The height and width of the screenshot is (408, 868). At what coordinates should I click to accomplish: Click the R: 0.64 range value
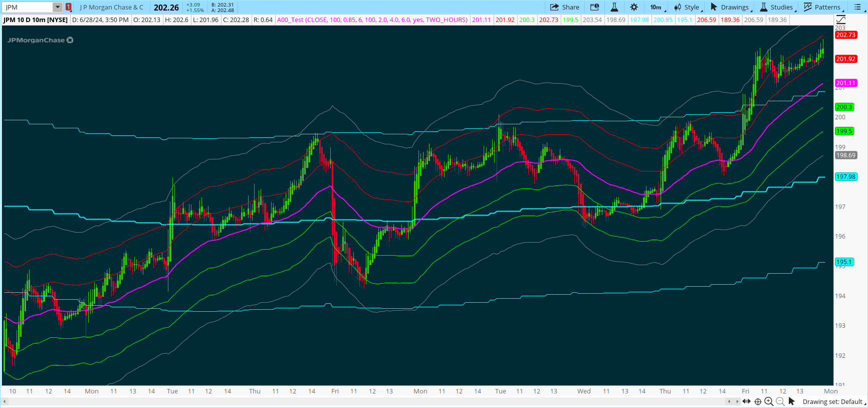pos(263,20)
